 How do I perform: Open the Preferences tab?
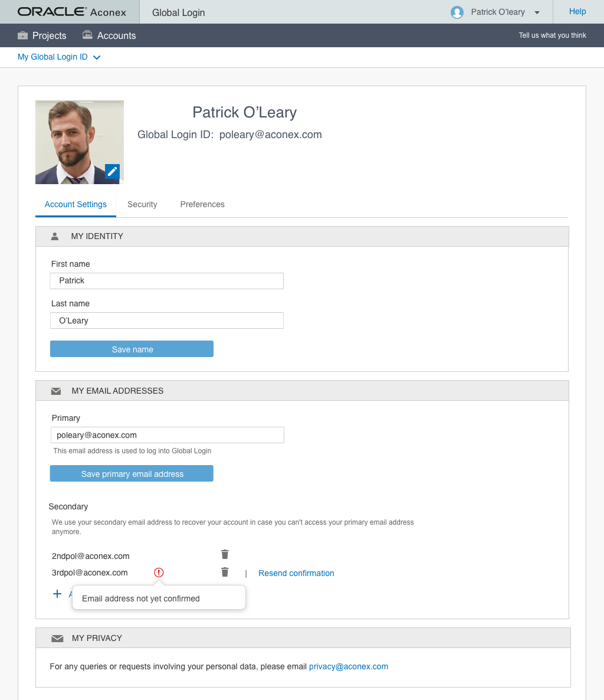click(x=202, y=204)
